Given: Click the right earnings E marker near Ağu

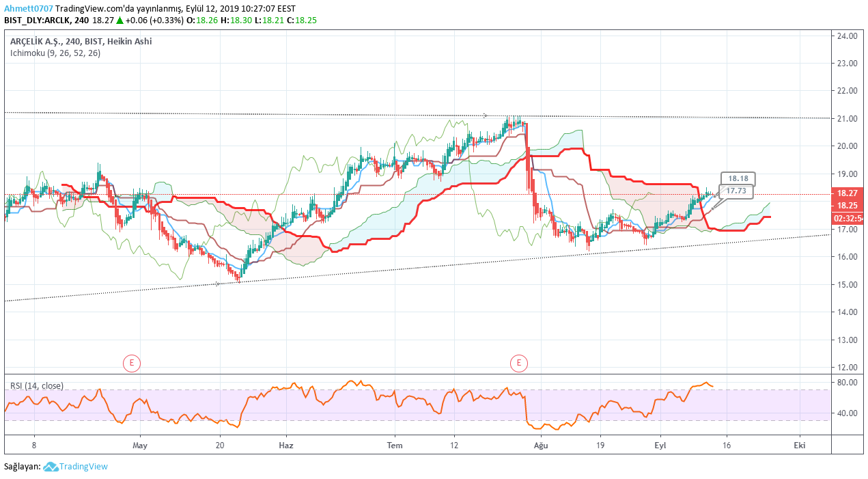Looking at the screenshot, I should [x=519, y=363].
